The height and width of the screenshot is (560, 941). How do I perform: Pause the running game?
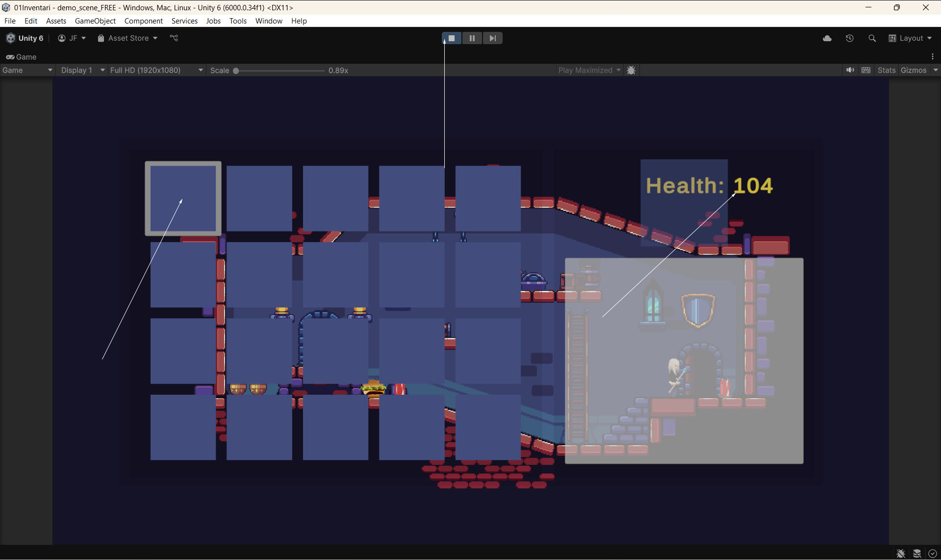[472, 38]
